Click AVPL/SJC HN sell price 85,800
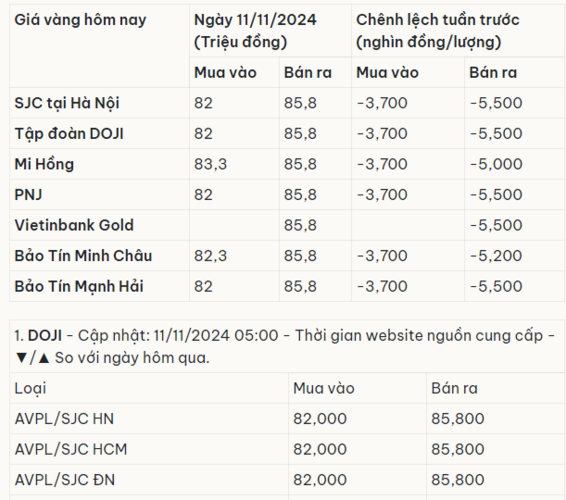 [458, 419]
